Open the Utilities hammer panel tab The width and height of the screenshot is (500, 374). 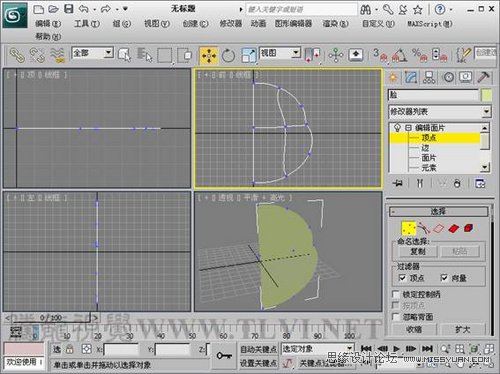point(483,77)
